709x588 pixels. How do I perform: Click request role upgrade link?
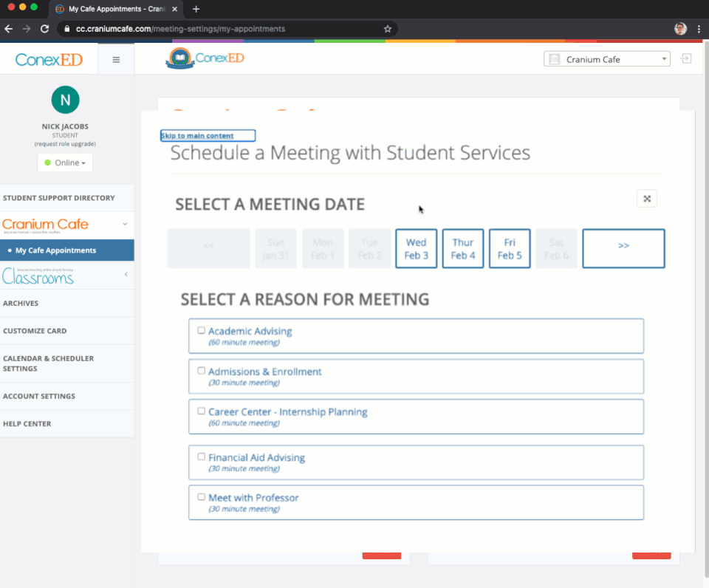(x=65, y=144)
